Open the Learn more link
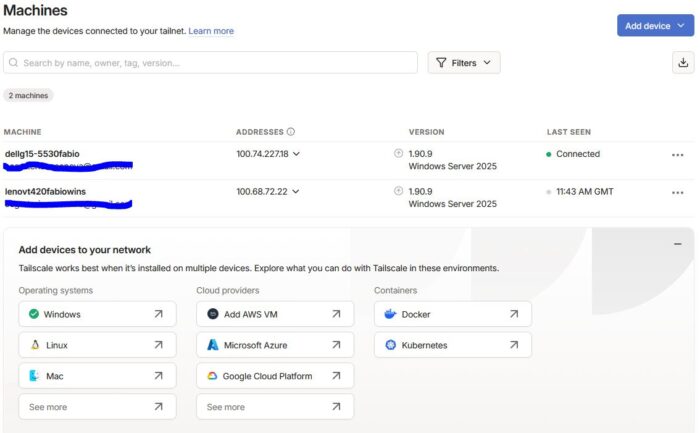 pos(211,31)
